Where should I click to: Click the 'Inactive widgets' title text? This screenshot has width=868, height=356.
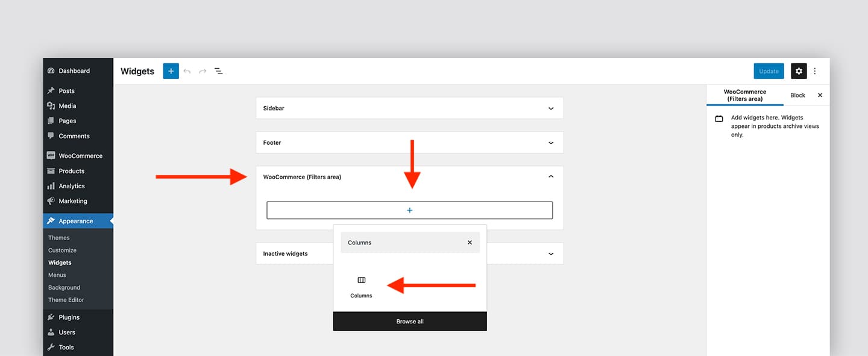[x=286, y=254]
